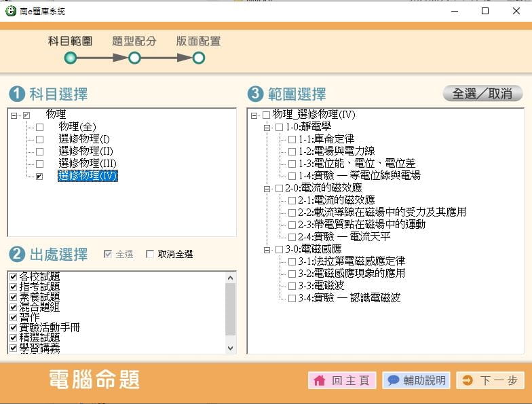Image resolution: width=532 pixels, height=404 pixels.
Task: Uncheck the 混合題組 source checkbox
Action: point(14,307)
